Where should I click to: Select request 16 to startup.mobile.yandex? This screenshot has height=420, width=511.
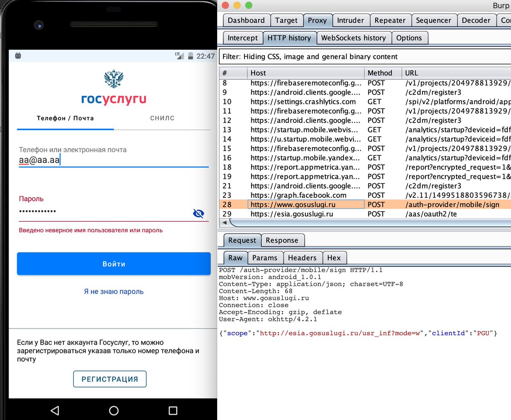click(x=365, y=158)
